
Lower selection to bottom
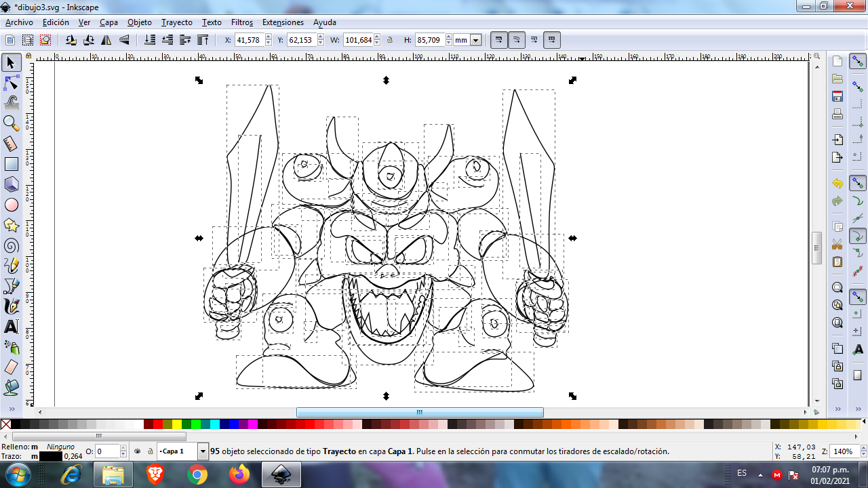(x=150, y=40)
